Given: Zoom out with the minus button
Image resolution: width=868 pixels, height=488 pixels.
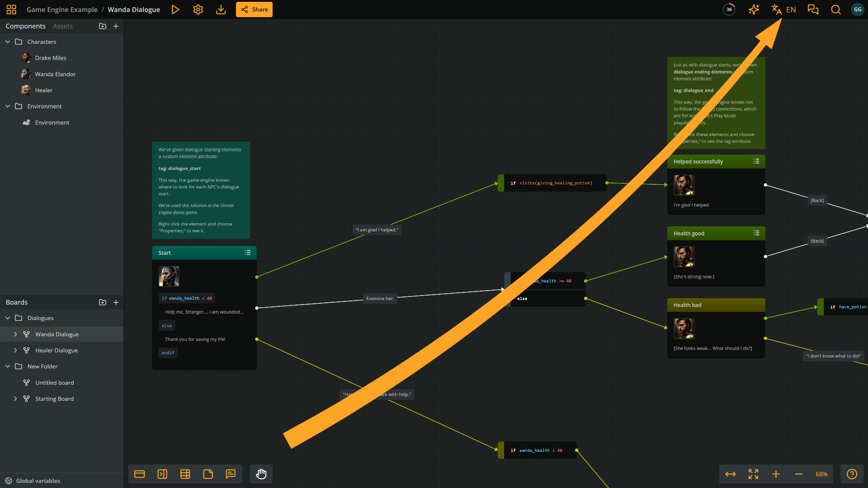Looking at the screenshot, I should click(798, 474).
